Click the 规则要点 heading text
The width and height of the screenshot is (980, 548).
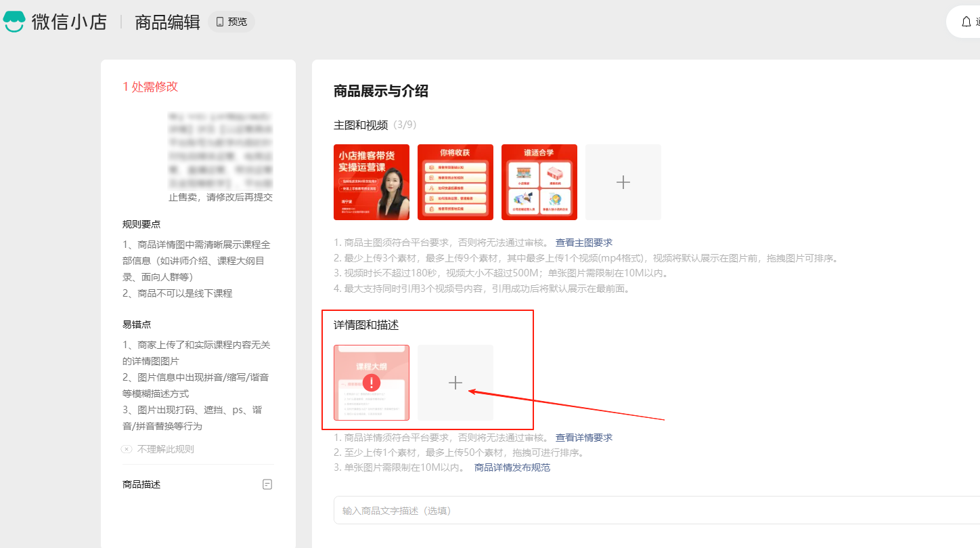[141, 224]
